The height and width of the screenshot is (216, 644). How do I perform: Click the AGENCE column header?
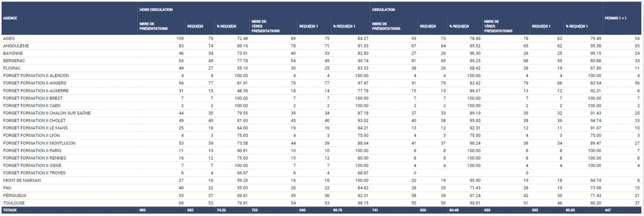10,18
